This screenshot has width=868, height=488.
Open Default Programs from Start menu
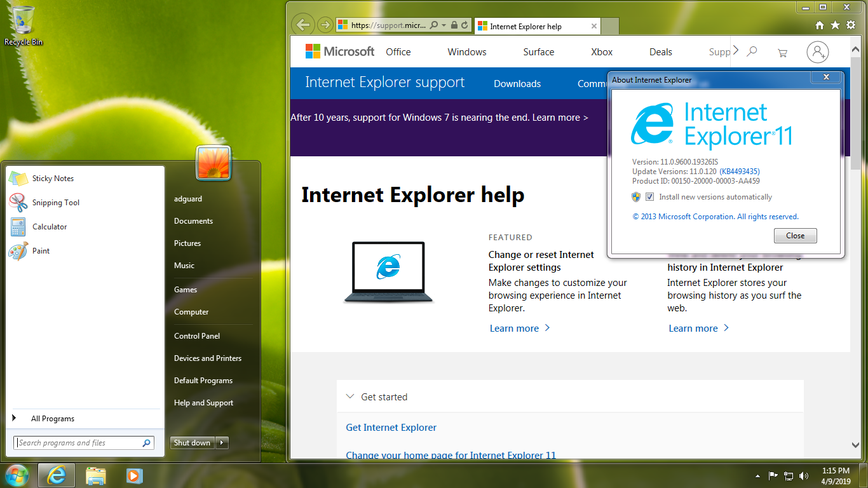click(x=203, y=381)
